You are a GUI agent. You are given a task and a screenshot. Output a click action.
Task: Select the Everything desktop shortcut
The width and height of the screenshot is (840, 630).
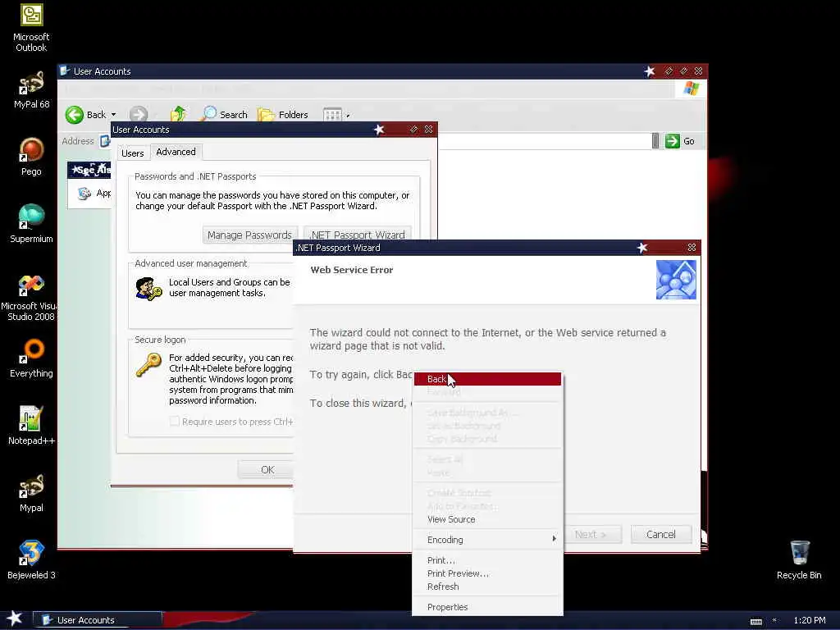(x=31, y=358)
